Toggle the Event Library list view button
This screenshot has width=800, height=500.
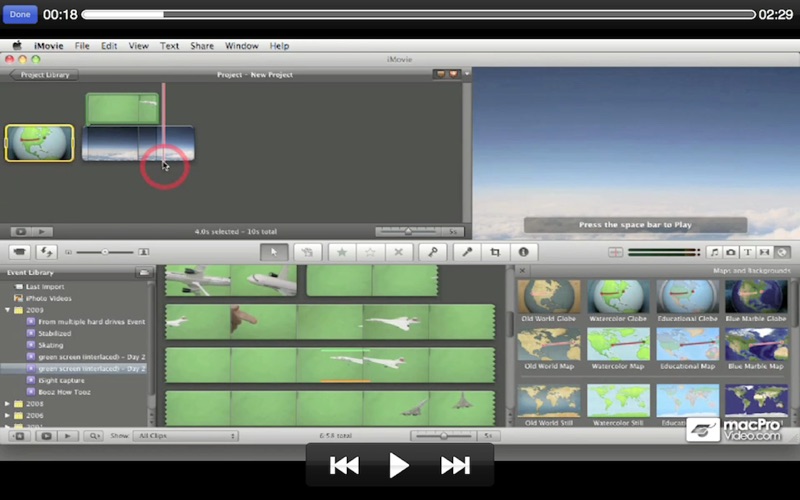tap(144, 272)
